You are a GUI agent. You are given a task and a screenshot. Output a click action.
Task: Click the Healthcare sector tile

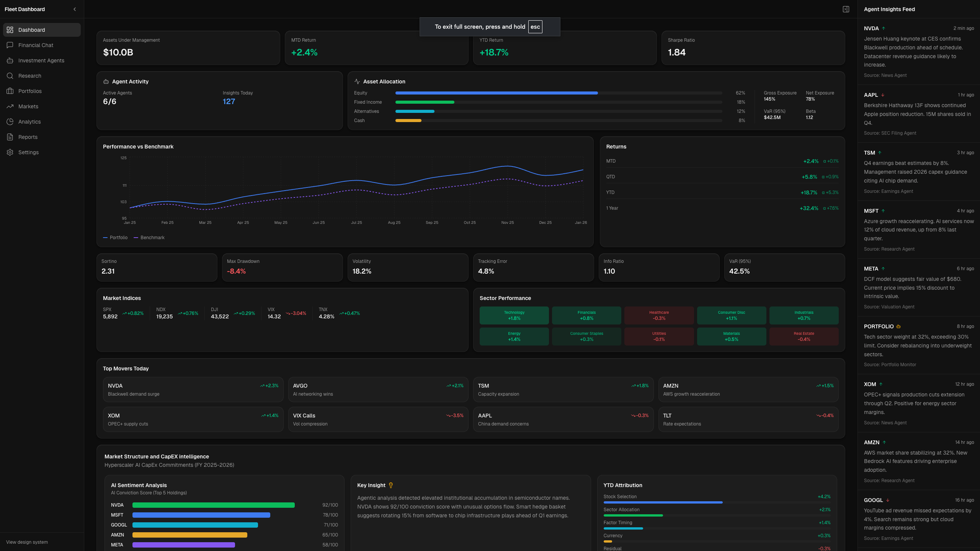coord(659,315)
